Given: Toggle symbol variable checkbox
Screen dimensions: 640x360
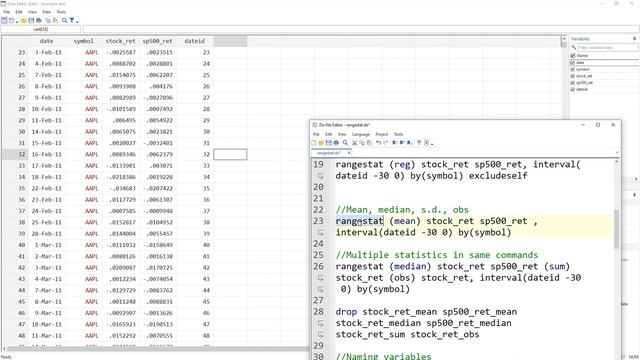Looking at the screenshot, I should tap(573, 69).
